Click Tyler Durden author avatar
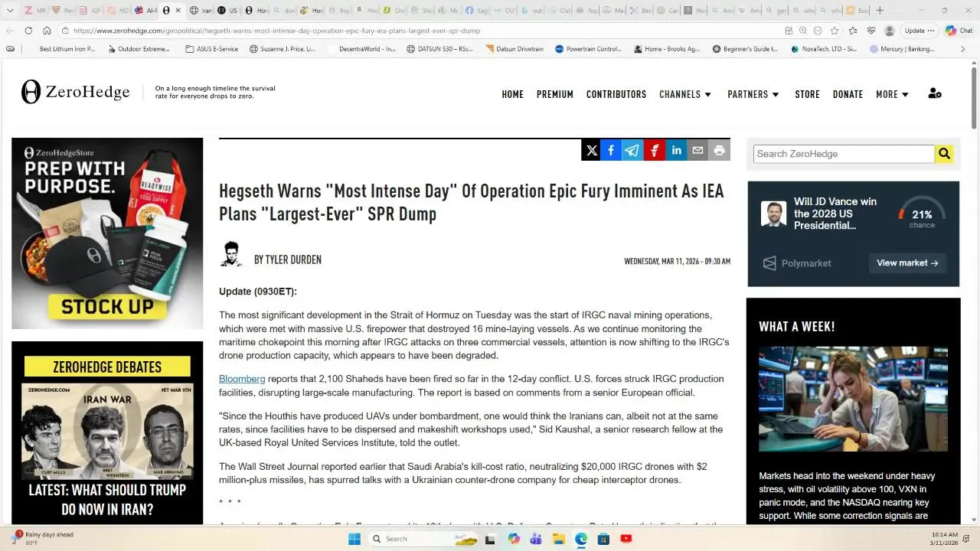Viewport: 980px width, 551px height. (x=231, y=254)
